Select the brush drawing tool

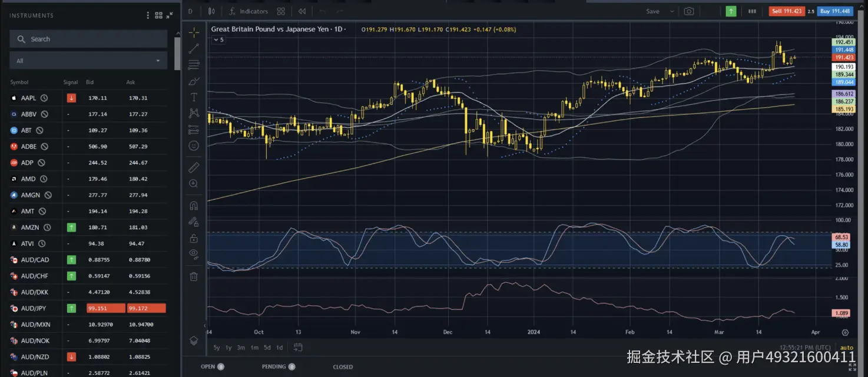194,81
